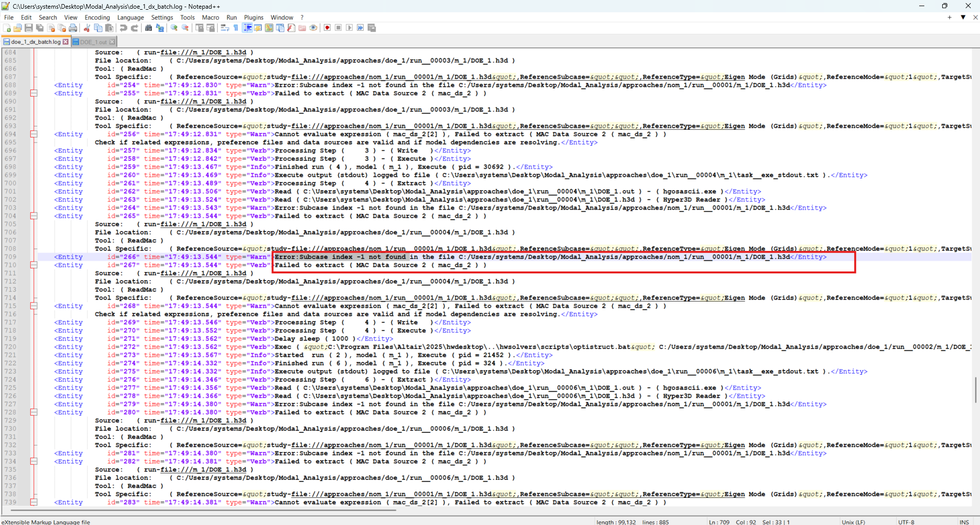Image resolution: width=980 pixels, height=525 pixels.
Task: Open the Language menu
Action: 131,17
